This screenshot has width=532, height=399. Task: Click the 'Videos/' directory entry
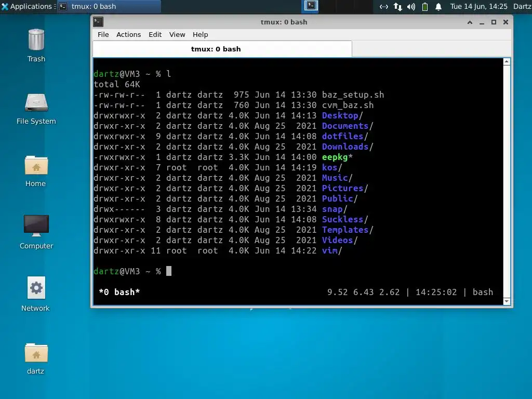[340, 240]
